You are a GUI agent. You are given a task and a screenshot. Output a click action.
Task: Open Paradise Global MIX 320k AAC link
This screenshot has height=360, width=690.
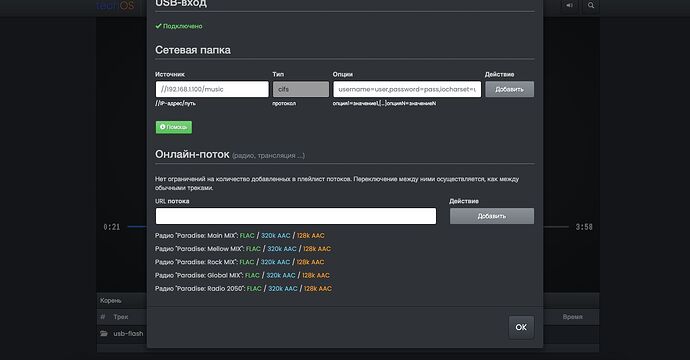(281, 275)
